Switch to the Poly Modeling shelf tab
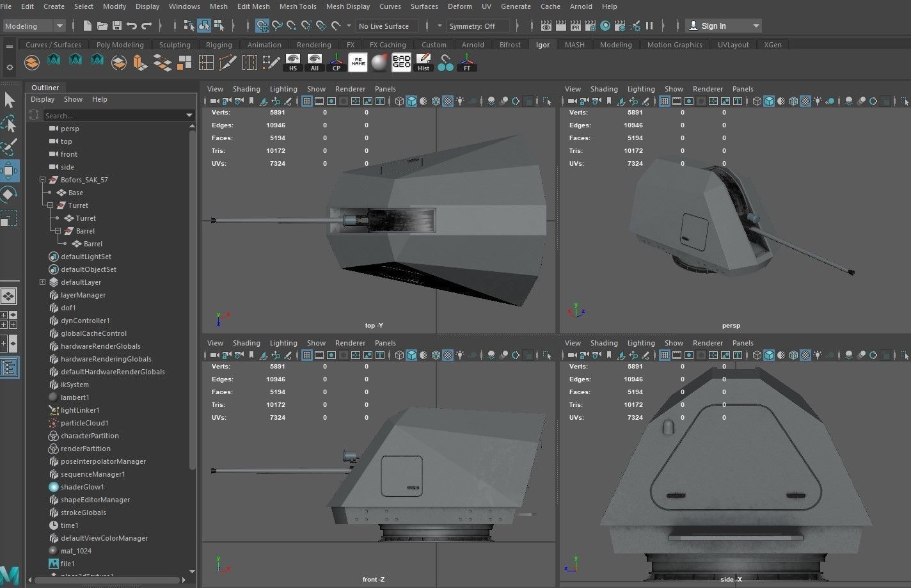Viewport: 911px width, 588px height. 120,45
